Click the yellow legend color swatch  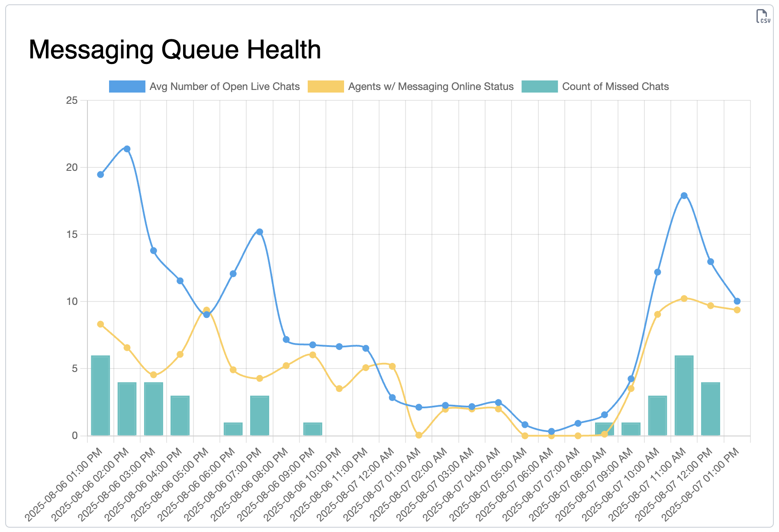[326, 86]
